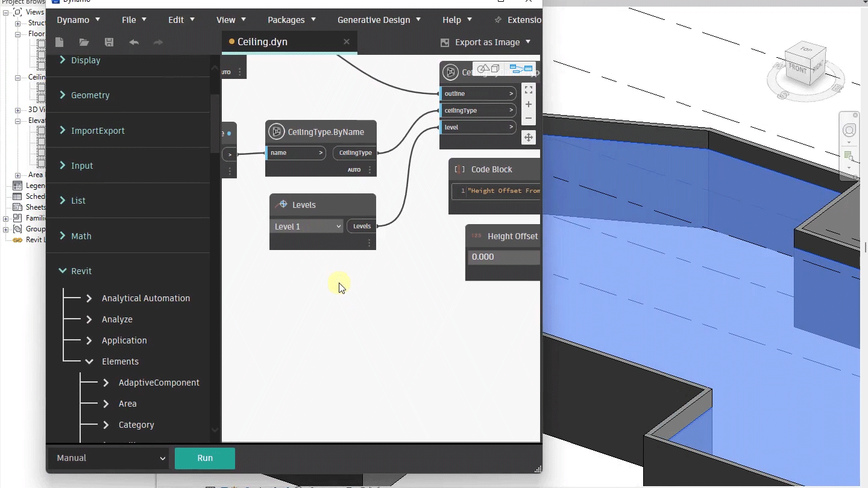Screen dimensions: 868x488
Task: Expand the Area item under Elements
Action: click(106, 404)
